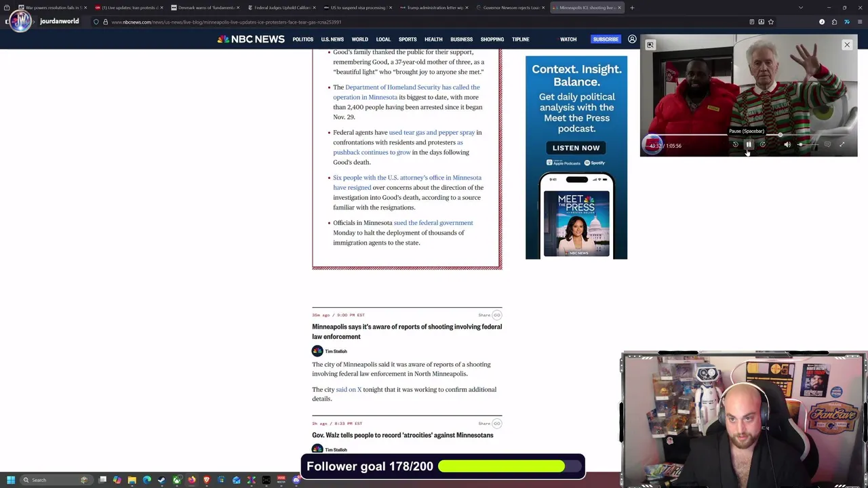Expand PiP video to fullscreen
This screenshot has width=868, height=488.
pos(842,144)
